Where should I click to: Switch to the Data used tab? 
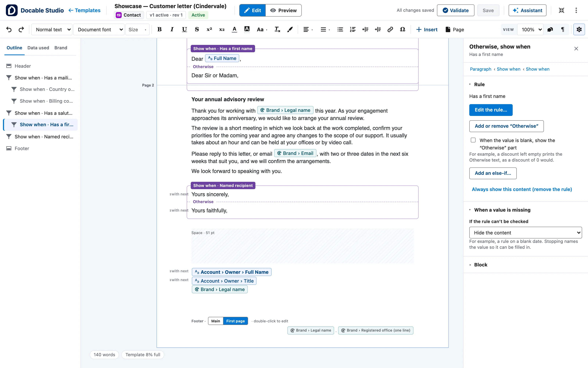click(x=38, y=48)
